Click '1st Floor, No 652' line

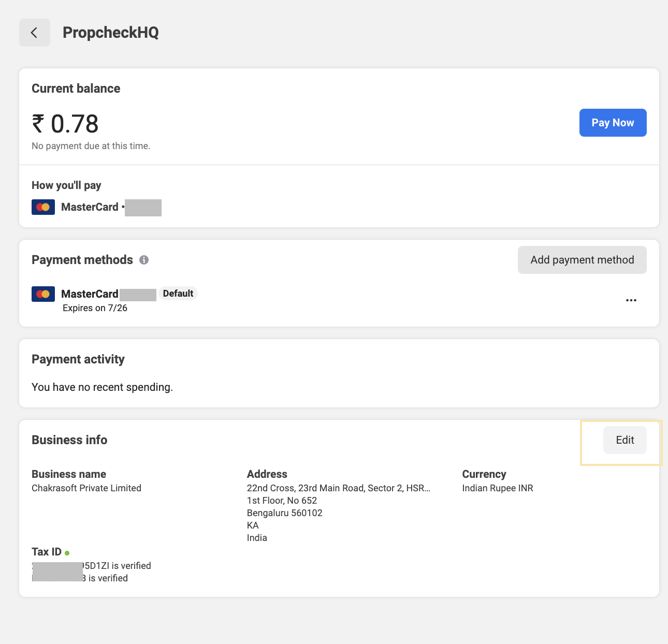[x=282, y=501]
